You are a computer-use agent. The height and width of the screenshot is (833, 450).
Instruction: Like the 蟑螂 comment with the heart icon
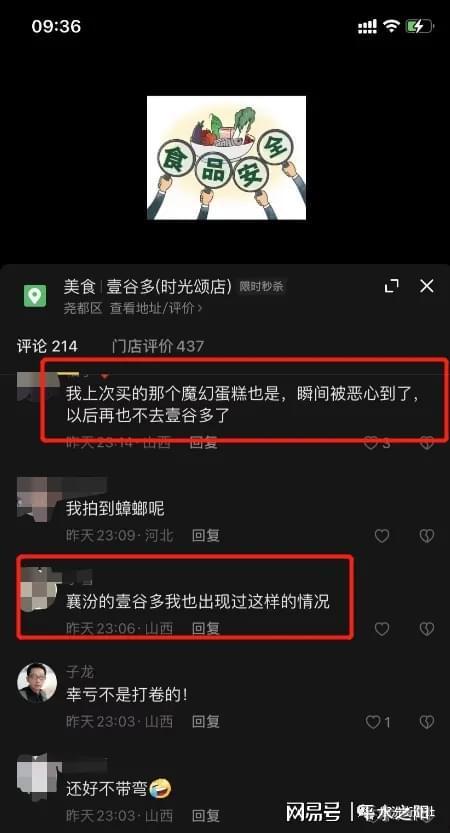(382, 536)
